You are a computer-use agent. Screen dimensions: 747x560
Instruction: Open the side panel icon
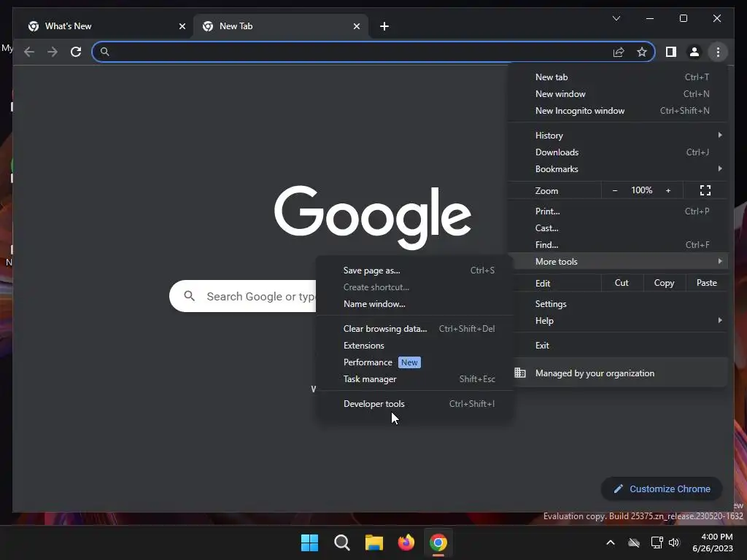671,52
